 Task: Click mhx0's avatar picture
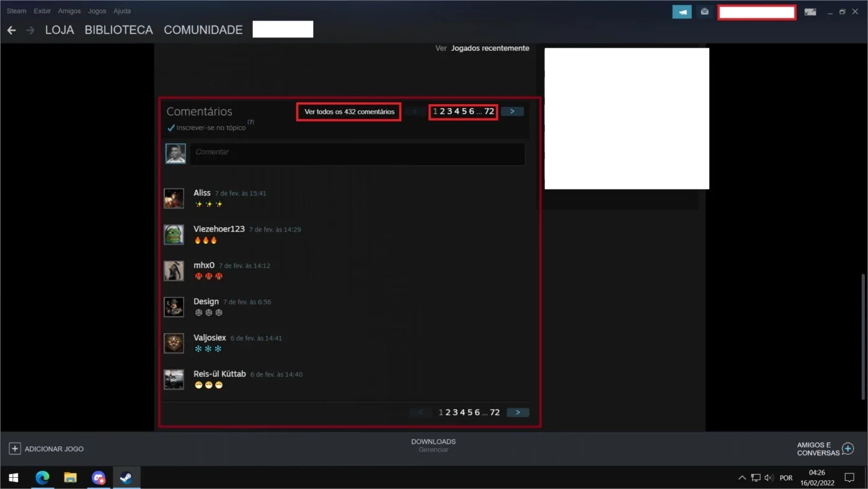(x=174, y=271)
